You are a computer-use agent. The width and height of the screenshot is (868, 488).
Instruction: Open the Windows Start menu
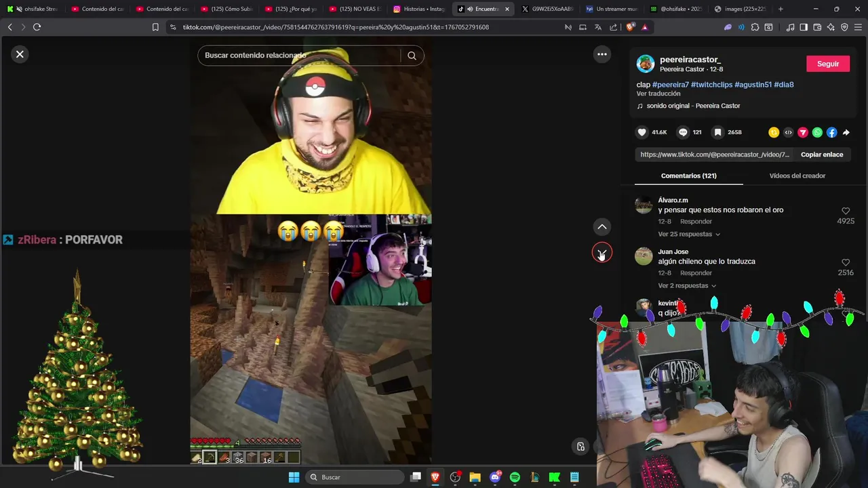point(294,477)
